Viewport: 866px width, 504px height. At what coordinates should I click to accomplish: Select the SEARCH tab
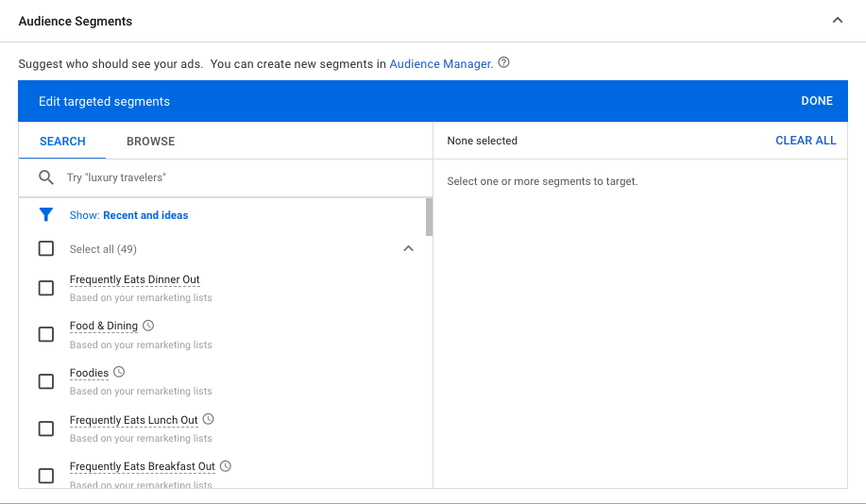tap(62, 142)
